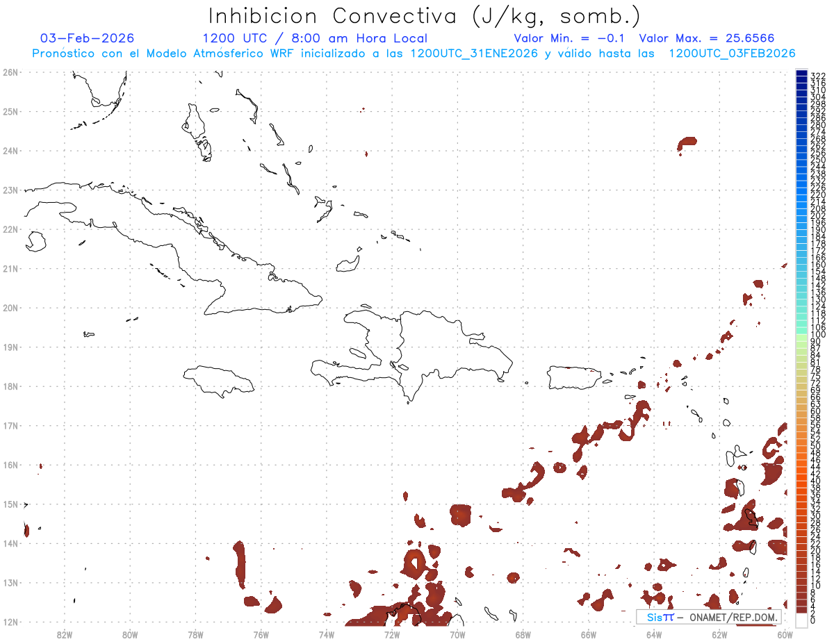Viewport: 834px width, 644px height.
Task: Click the "1200UTC_03FEB2026" valid-until timestamp
Action: pos(732,53)
